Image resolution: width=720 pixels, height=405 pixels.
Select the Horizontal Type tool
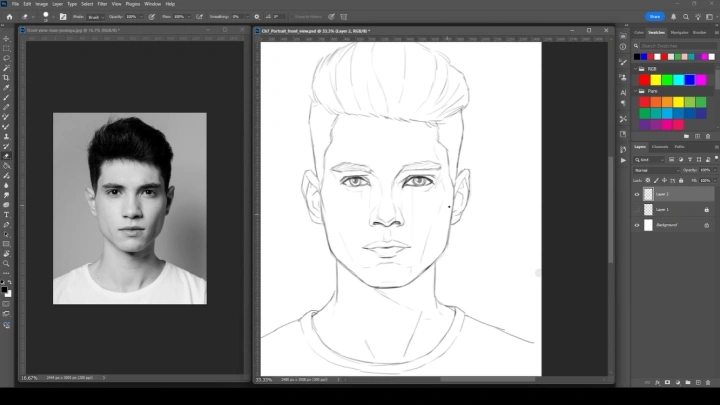(x=7, y=214)
